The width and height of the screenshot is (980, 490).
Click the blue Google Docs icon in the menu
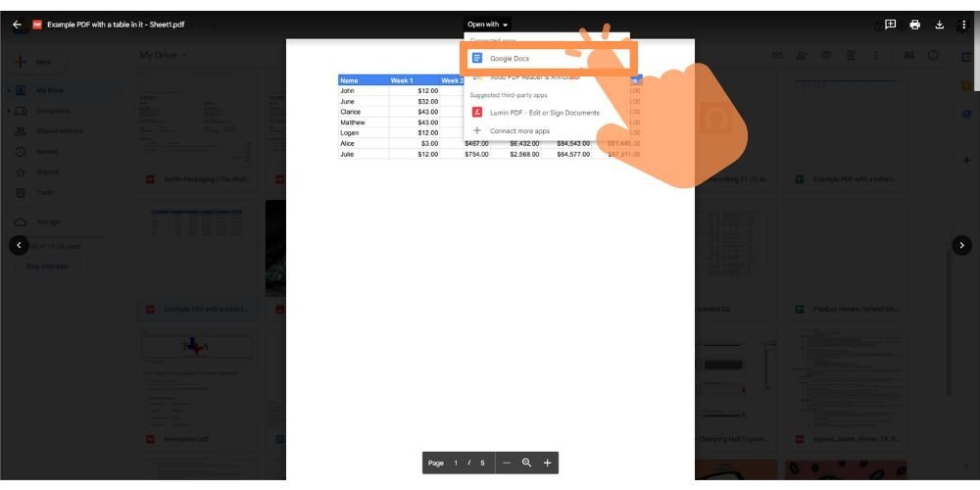(x=477, y=58)
